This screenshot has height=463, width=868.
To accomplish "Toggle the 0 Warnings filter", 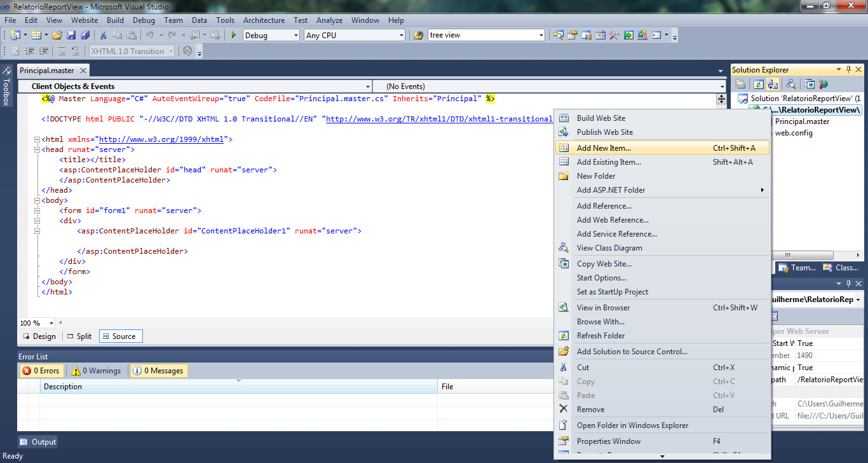I will [96, 371].
